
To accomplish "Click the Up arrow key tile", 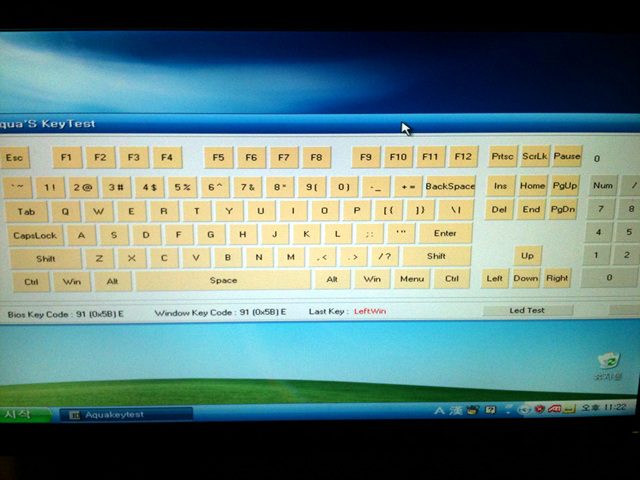I will (527, 256).
